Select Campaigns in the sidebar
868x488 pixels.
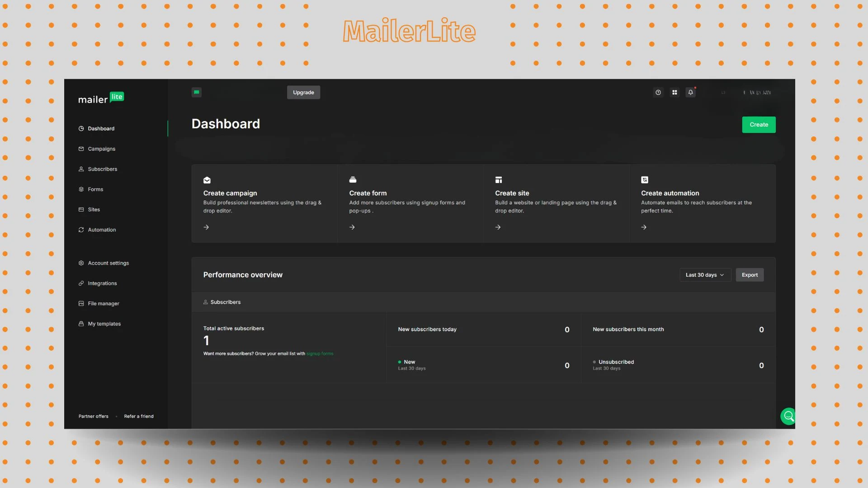click(101, 149)
